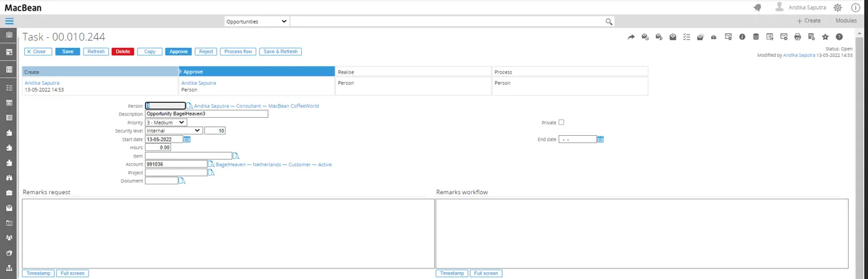Expand the Priority dropdown
868x279 pixels.
pyautogui.click(x=166, y=123)
